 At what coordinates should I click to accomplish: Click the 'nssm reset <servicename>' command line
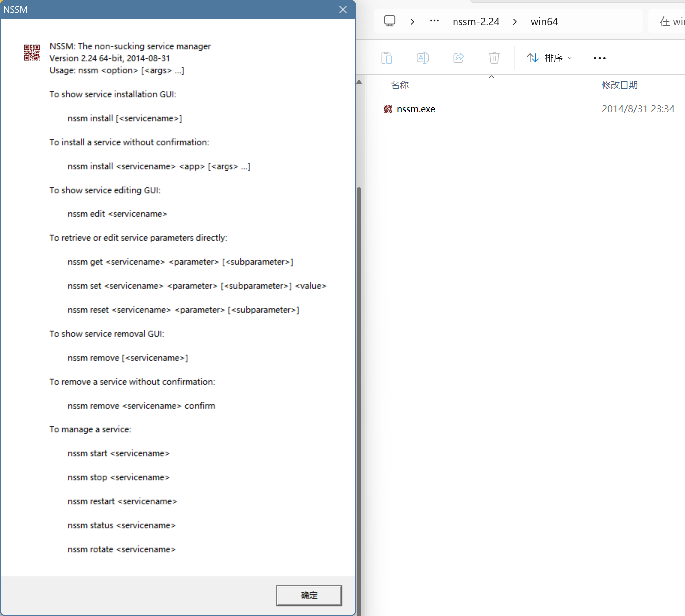(x=184, y=310)
